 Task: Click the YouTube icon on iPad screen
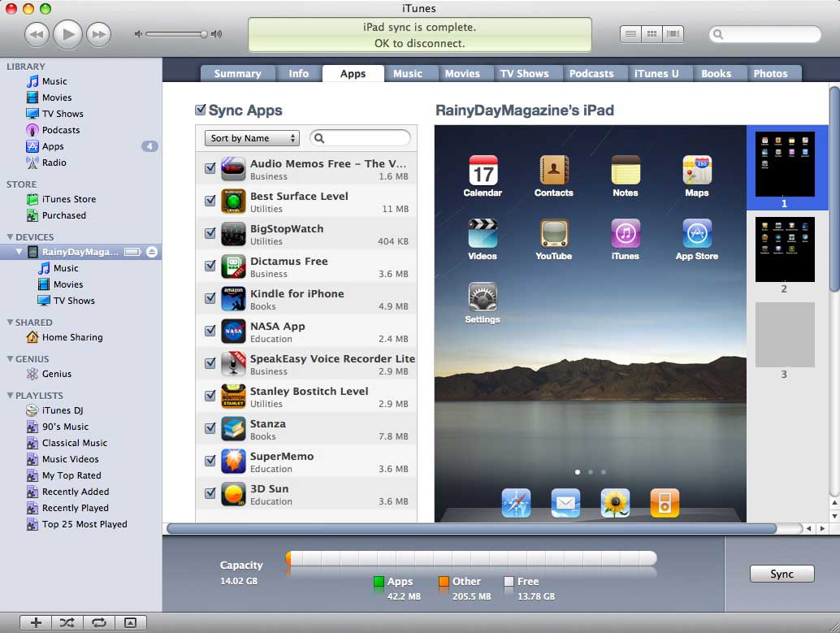554,233
